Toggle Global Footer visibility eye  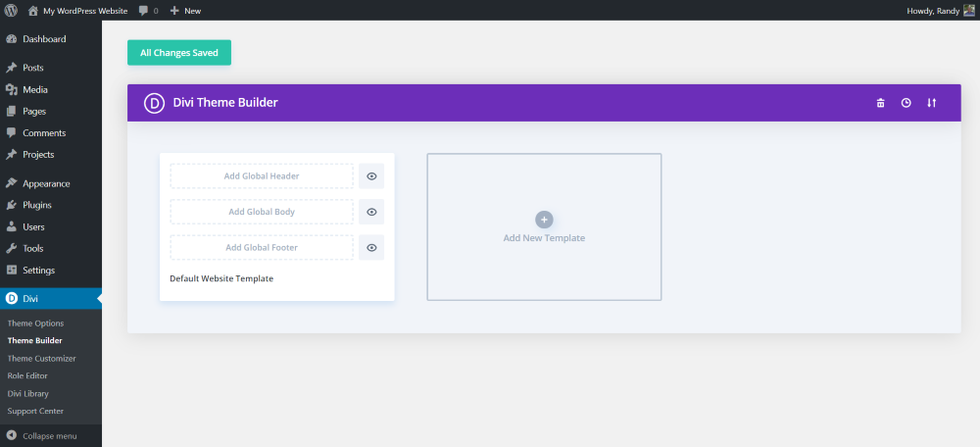click(371, 248)
